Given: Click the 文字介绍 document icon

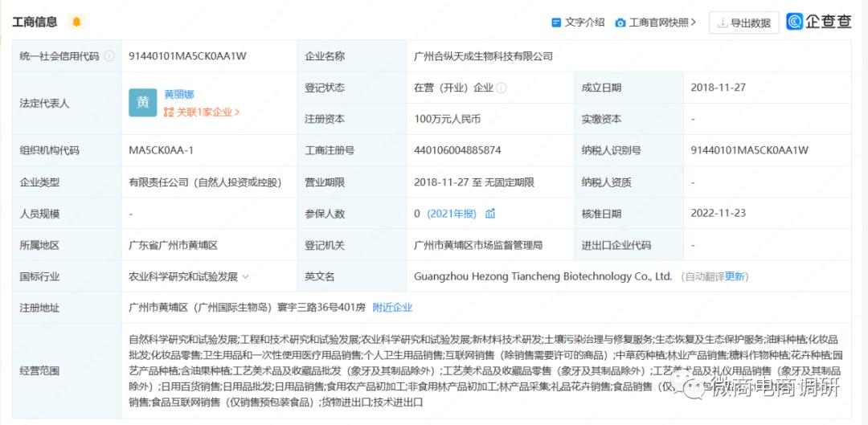Looking at the screenshot, I should pyautogui.click(x=556, y=22).
